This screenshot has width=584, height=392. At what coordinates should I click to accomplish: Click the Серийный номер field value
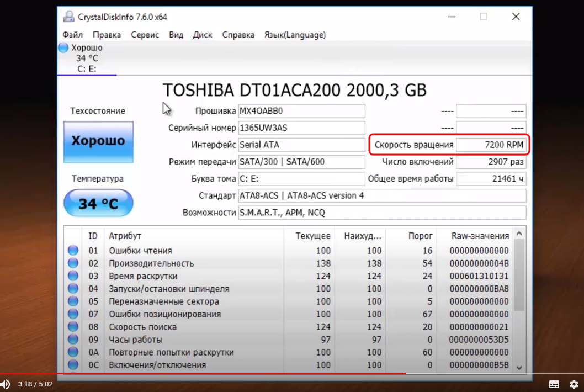(x=301, y=128)
